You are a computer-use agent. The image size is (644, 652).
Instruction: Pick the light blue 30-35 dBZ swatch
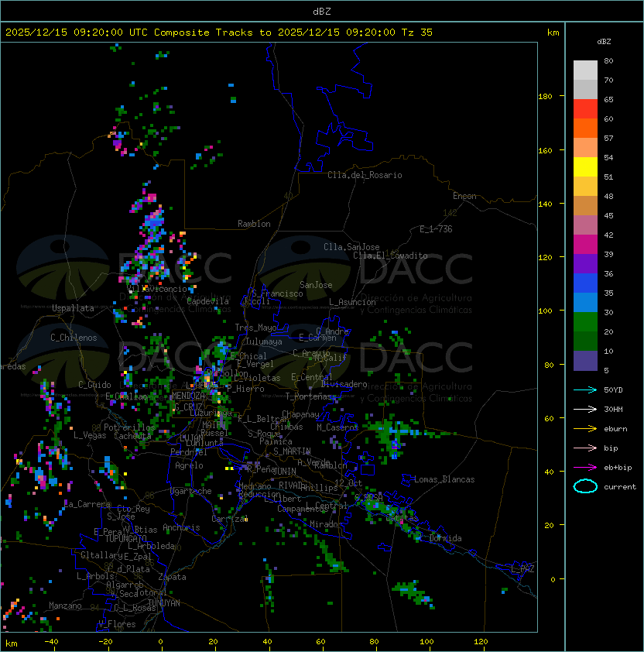point(585,302)
